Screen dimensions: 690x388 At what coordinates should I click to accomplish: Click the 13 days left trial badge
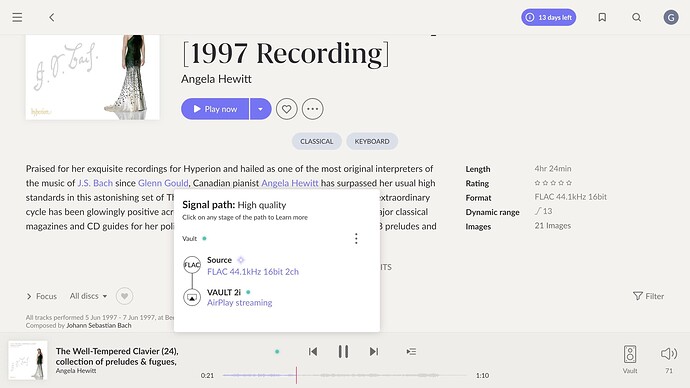tap(548, 18)
